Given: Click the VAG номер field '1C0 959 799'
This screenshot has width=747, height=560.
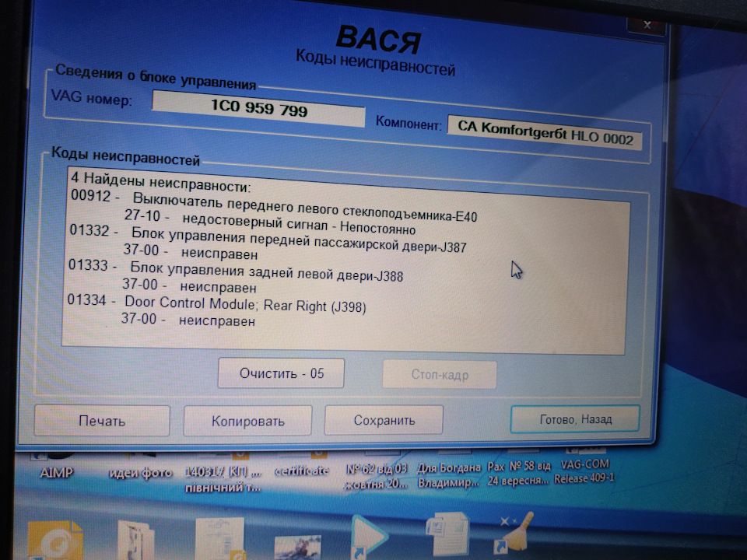Looking at the screenshot, I should (x=258, y=108).
